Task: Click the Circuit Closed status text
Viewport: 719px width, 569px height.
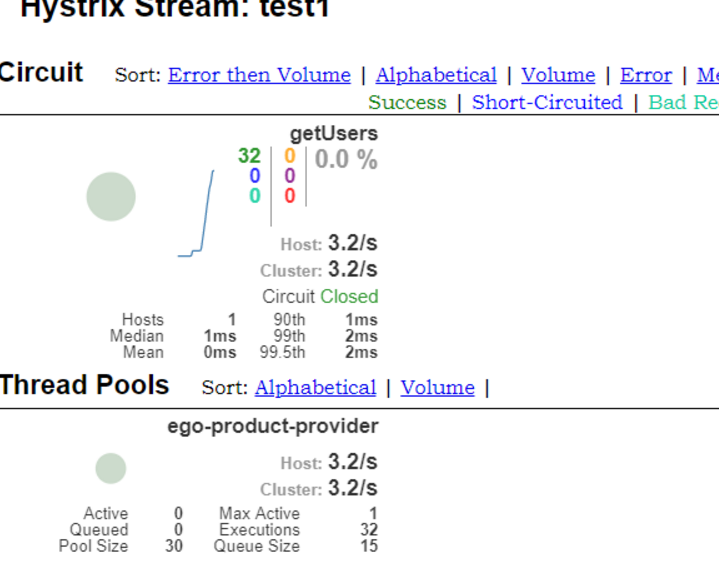Action: [x=320, y=296]
